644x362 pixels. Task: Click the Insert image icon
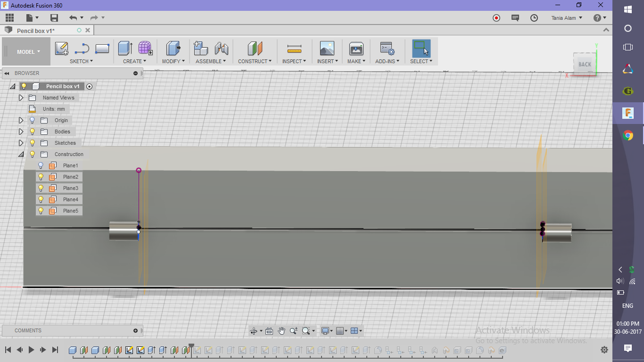[327, 48]
